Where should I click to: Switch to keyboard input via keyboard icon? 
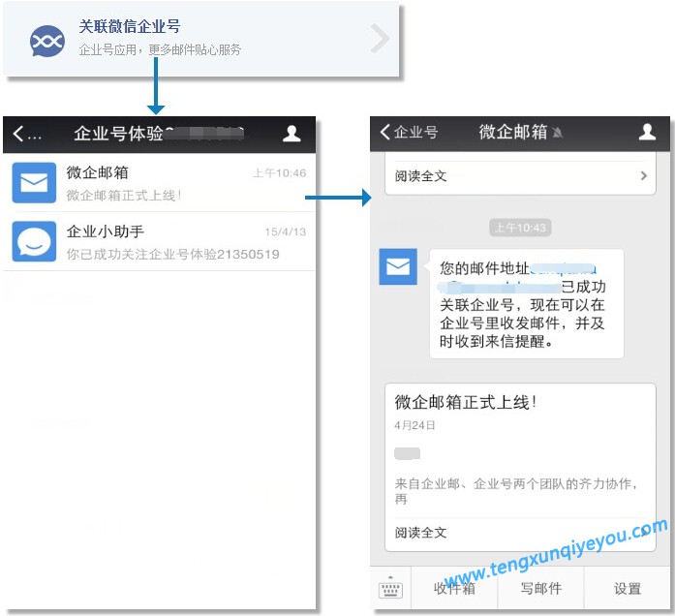pos(390,589)
